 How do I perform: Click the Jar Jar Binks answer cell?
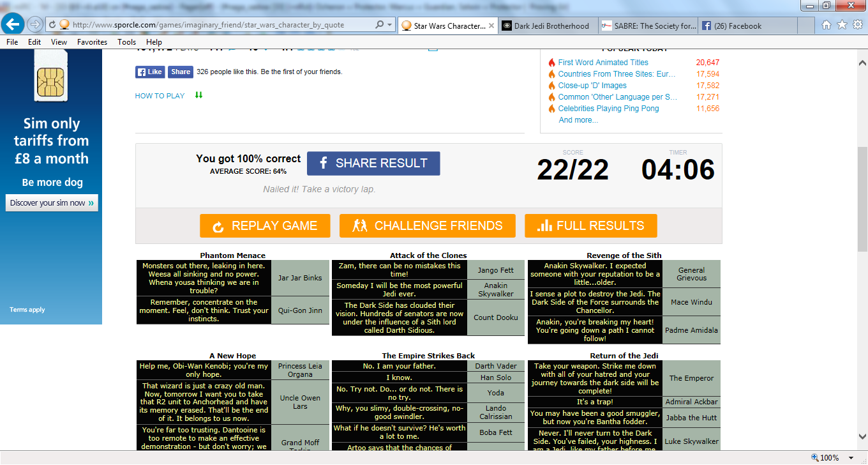(x=300, y=278)
